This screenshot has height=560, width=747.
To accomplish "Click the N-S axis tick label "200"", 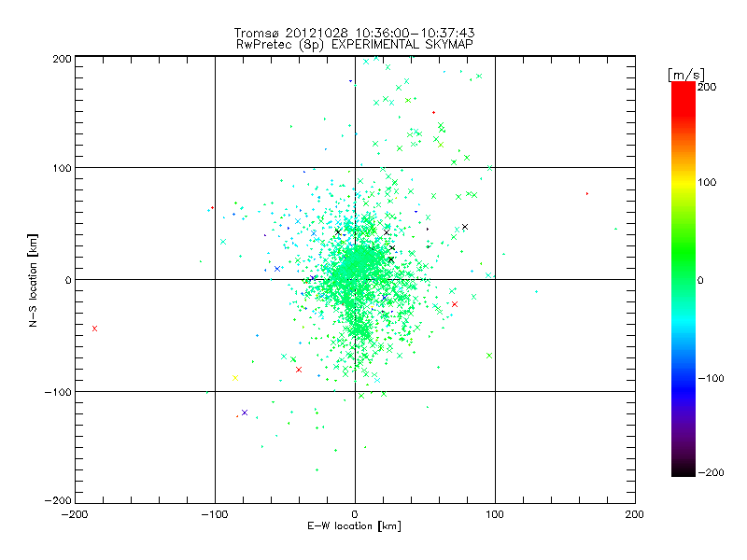I will click(62, 59).
